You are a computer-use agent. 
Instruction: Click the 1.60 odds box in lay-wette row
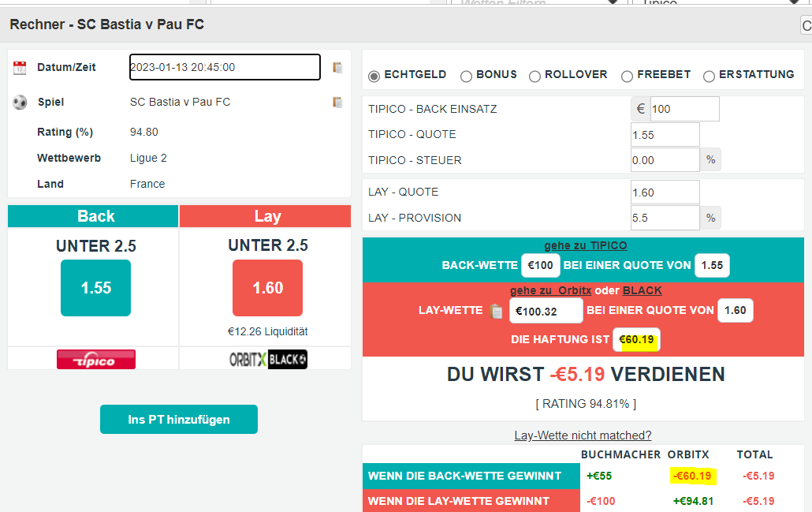[736, 310]
